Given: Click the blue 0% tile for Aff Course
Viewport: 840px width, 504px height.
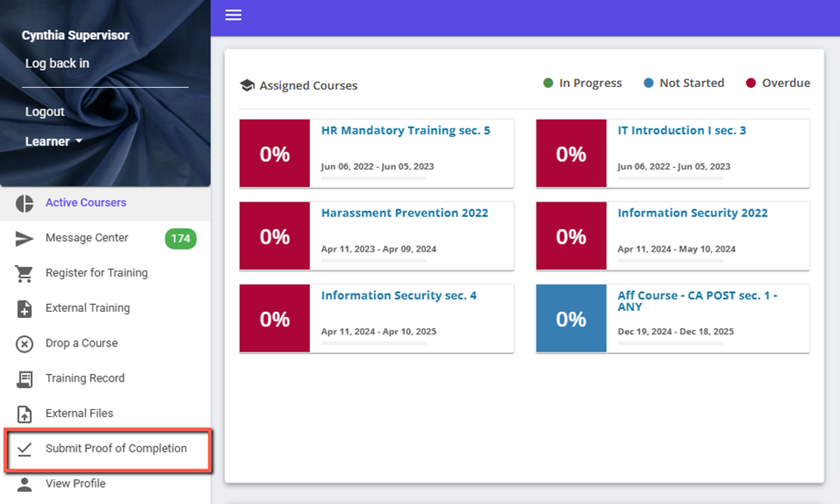Looking at the screenshot, I should point(570,319).
